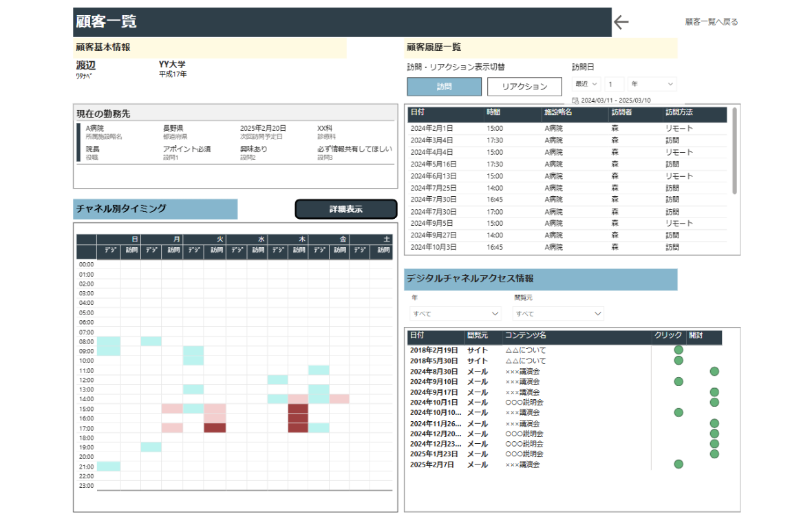Sort visit table by 施設略名 header

pyautogui.click(x=557, y=112)
